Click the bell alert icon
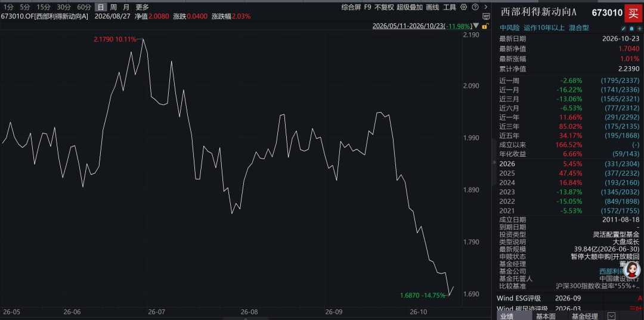The height and width of the screenshot is (320, 644). point(631,29)
